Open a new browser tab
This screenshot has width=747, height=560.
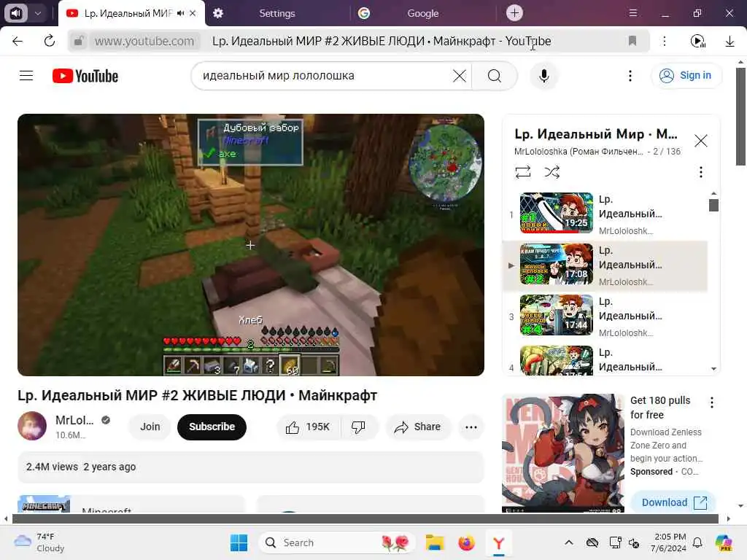pos(514,13)
